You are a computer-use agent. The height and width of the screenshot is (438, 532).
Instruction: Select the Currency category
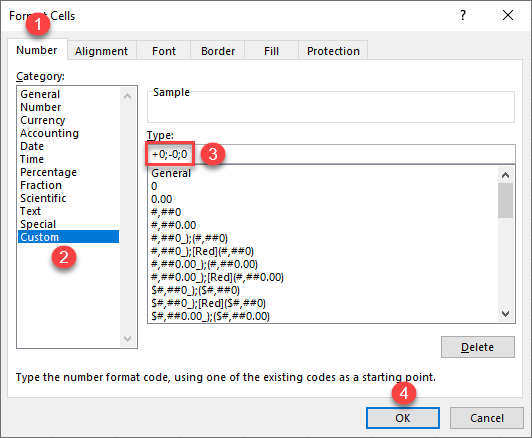(43, 120)
